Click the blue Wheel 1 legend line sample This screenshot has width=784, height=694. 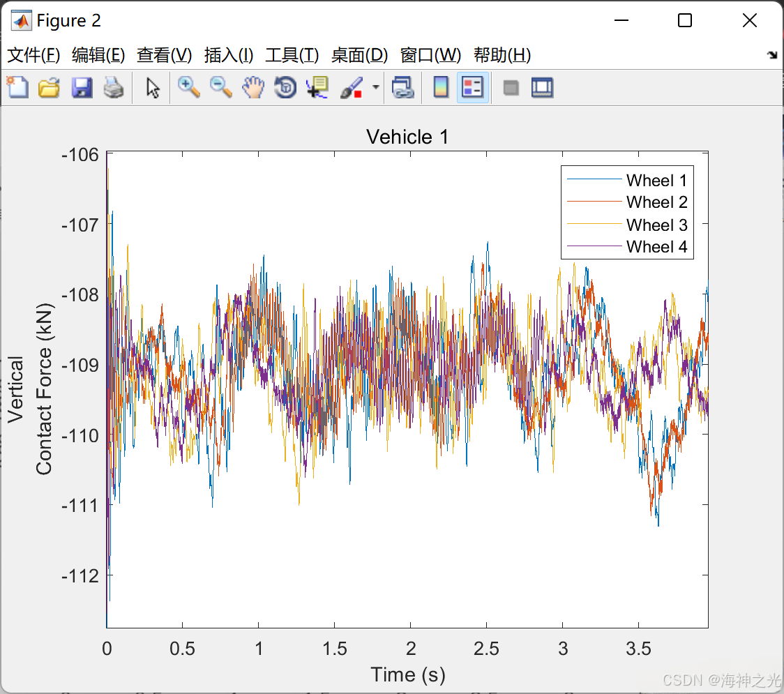pos(594,179)
